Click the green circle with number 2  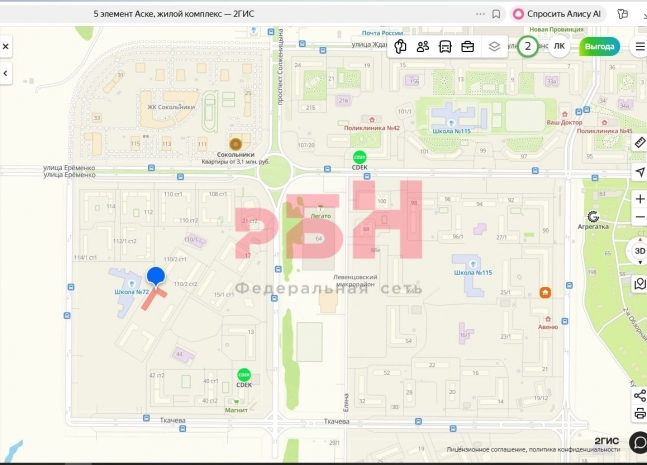point(528,47)
